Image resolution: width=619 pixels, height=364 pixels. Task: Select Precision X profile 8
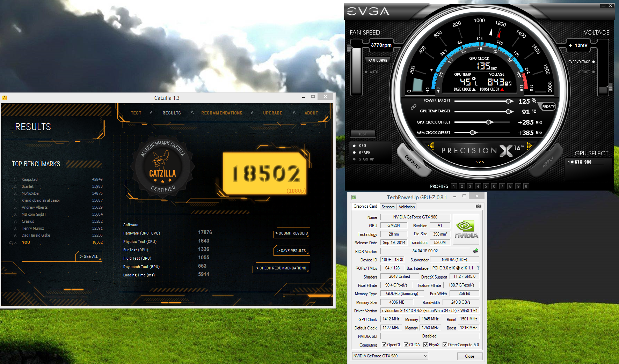coord(510,186)
